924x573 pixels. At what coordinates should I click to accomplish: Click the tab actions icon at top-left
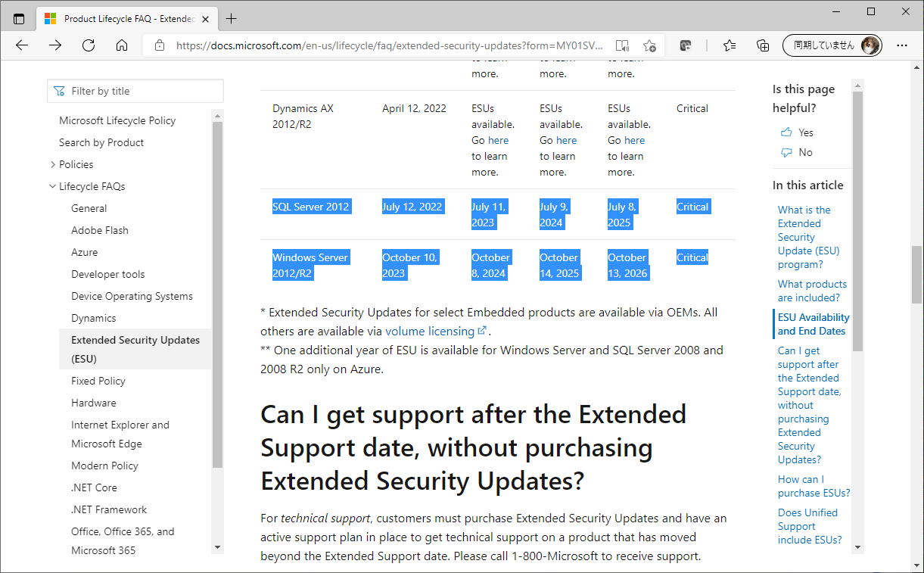(19, 18)
